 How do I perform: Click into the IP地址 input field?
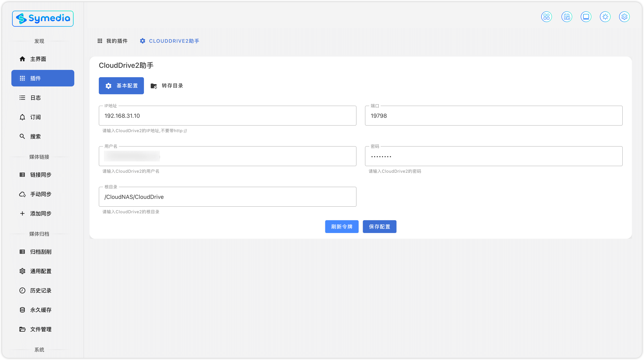click(x=227, y=116)
